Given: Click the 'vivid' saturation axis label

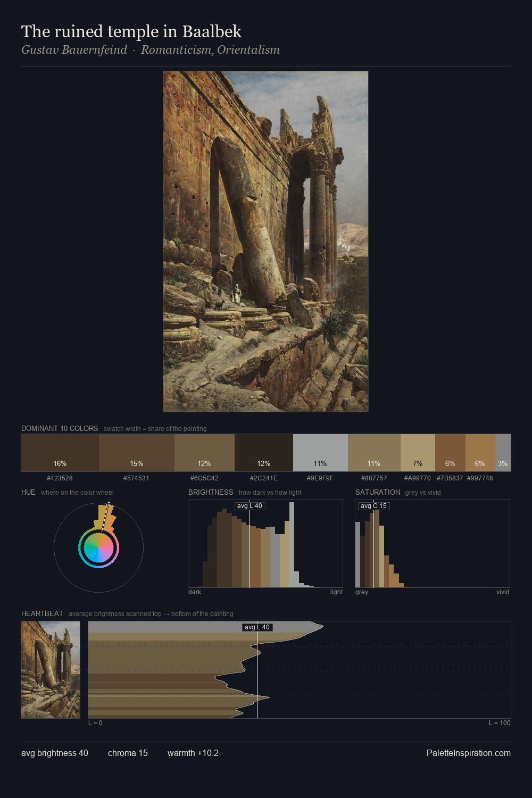Looking at the screenshot, I should click(x=503, y=592).
